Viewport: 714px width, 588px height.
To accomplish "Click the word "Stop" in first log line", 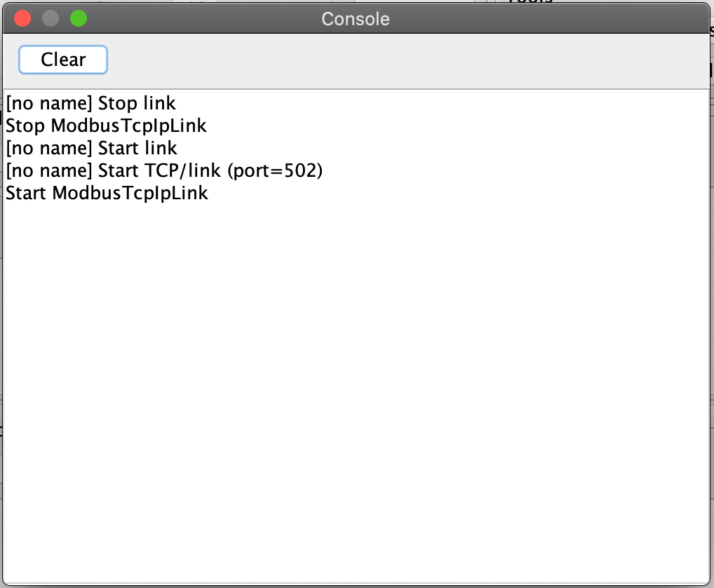I will coord(118,104).
